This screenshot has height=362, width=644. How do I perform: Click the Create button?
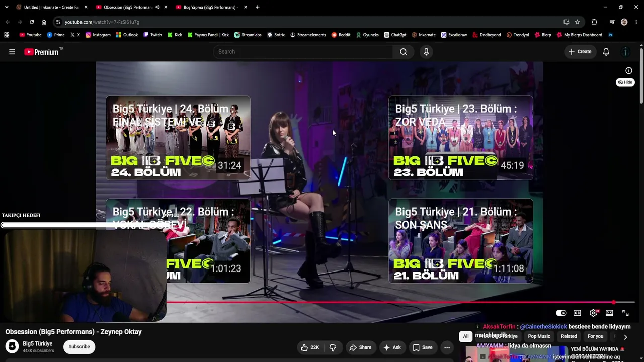580,52
